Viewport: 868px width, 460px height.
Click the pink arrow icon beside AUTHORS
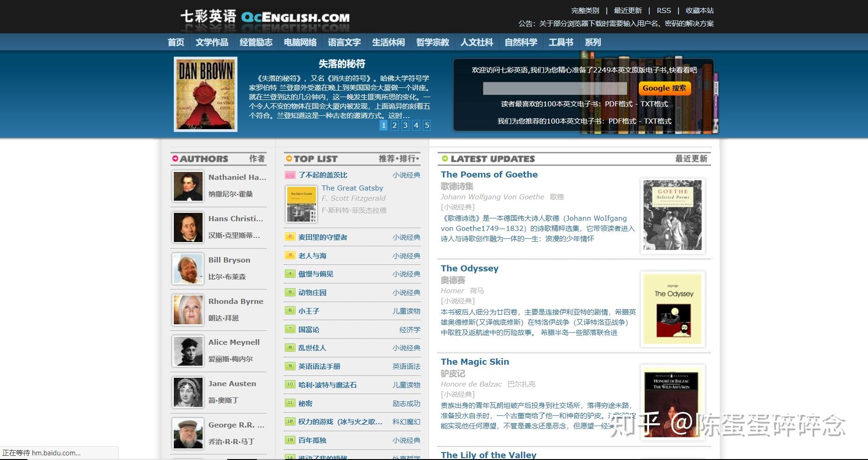pyautogui.click(x=175, y=158)
